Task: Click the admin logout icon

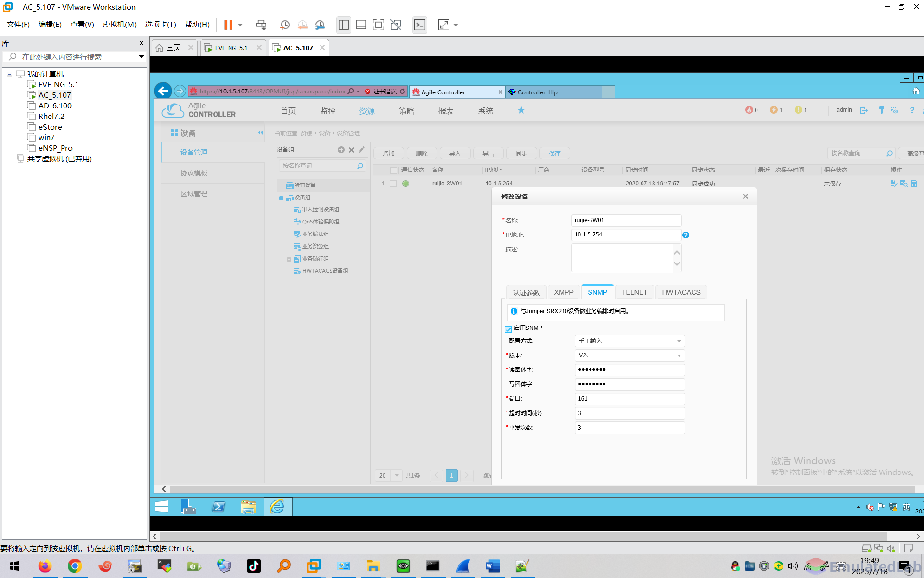Action: coord(864,110)
